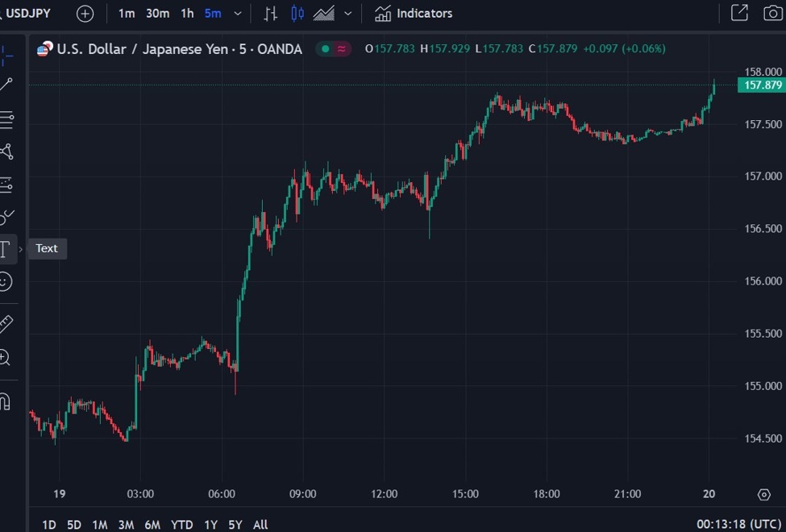Click the 157.879 current price label

(x=762, y=85)
